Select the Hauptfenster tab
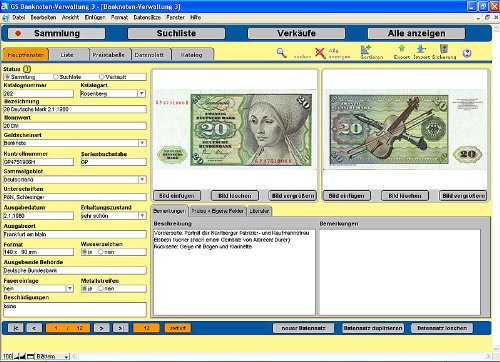 [25, 55]
